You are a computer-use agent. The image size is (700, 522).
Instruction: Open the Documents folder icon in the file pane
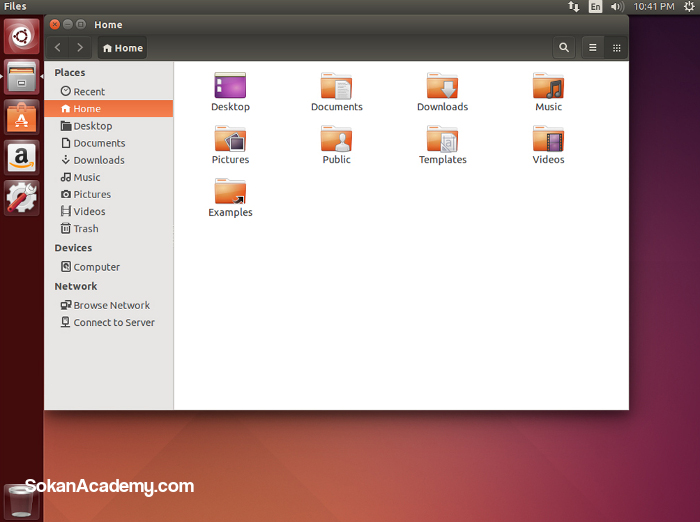[336, 85]
